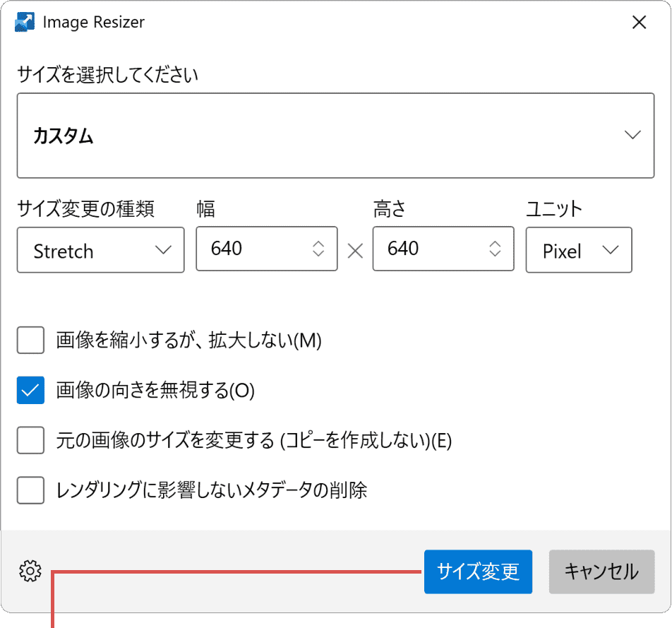Enable 画像を縮小するが、拡大しない checkbox
This screenshot has height=628, width=672.
[30, 340]
